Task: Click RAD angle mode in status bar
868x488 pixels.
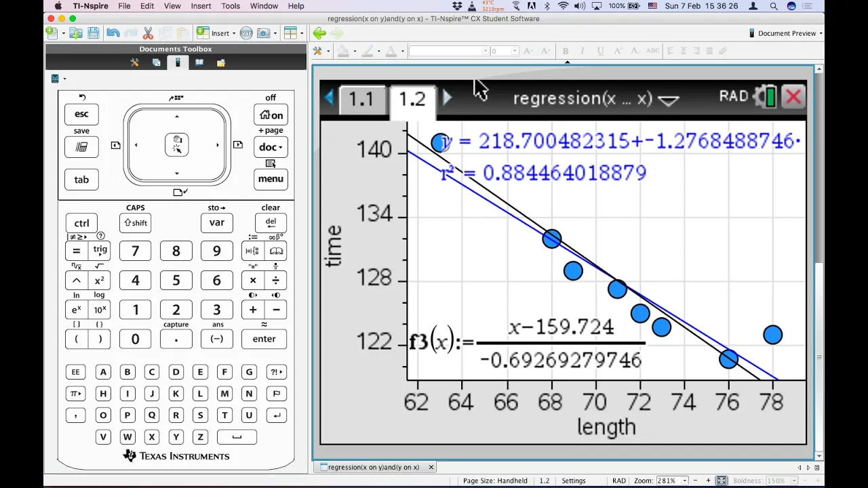Action: coord(618,481)
